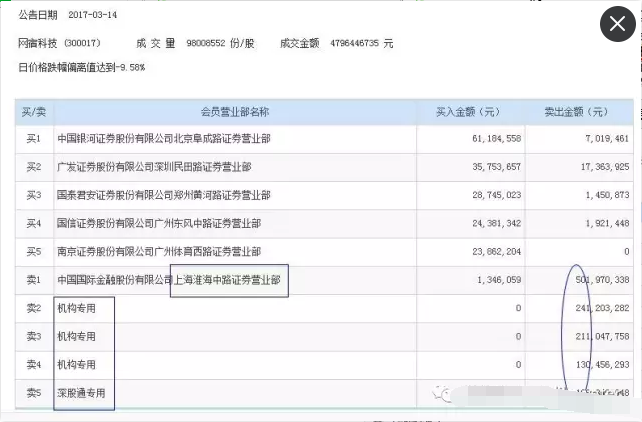Click the sell amount 241,203,282
The height and width of the screenshot is (422, 642).
tap(602, 308)
